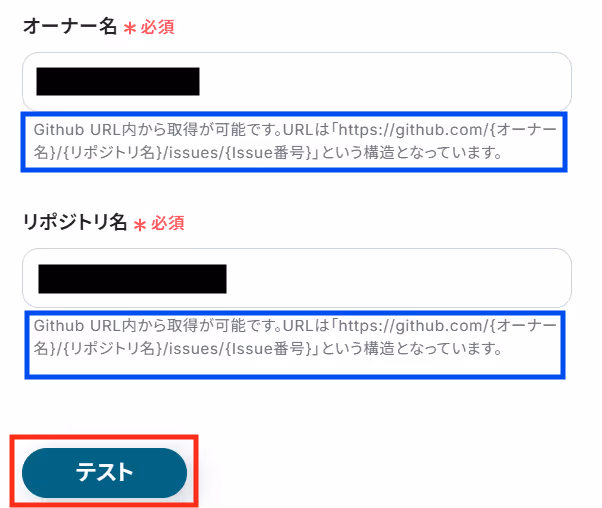Click the テスト button

104,472
